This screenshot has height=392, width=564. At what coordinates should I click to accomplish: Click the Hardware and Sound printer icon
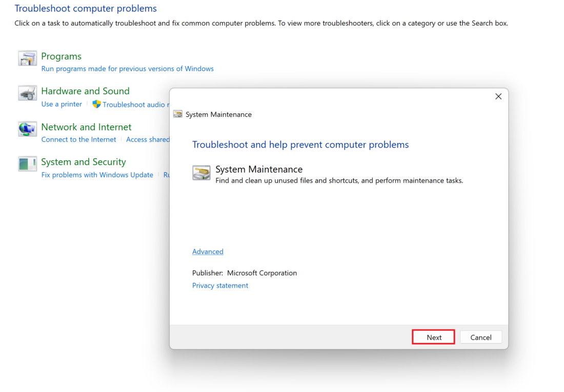click(27, 93)
